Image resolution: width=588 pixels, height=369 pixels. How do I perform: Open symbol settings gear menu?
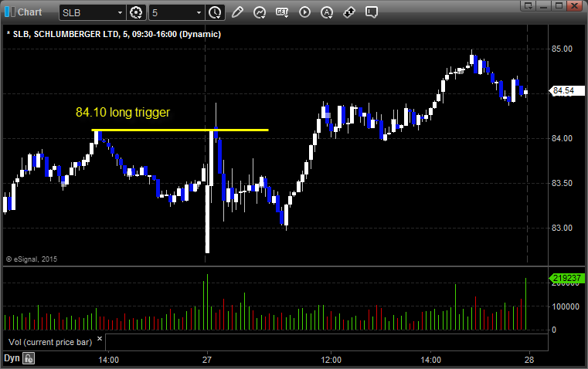tap(136, 12)
